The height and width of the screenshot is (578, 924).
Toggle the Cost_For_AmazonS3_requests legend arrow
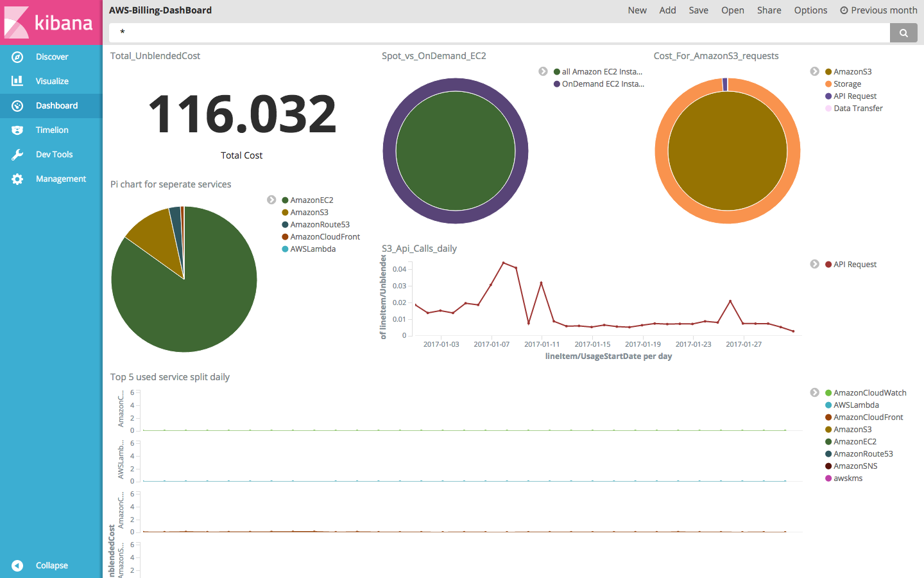click(814, 71)
